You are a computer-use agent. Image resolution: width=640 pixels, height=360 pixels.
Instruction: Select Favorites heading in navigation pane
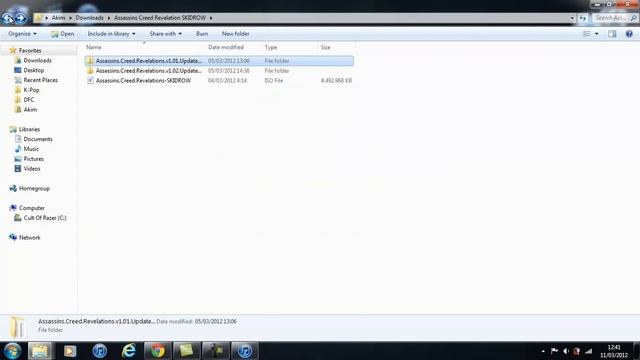pyautogui.click(x=30, y=51)
